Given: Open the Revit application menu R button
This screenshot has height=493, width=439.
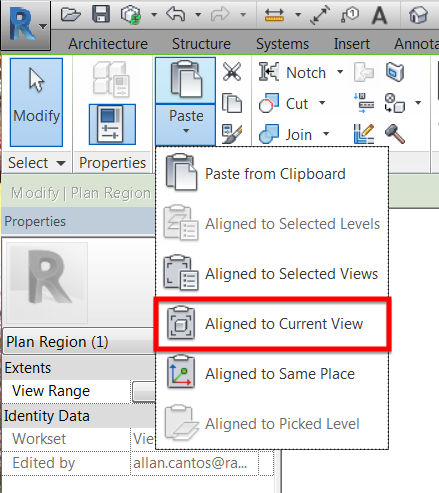Looking at the screenshot, I should pos(25,26).
